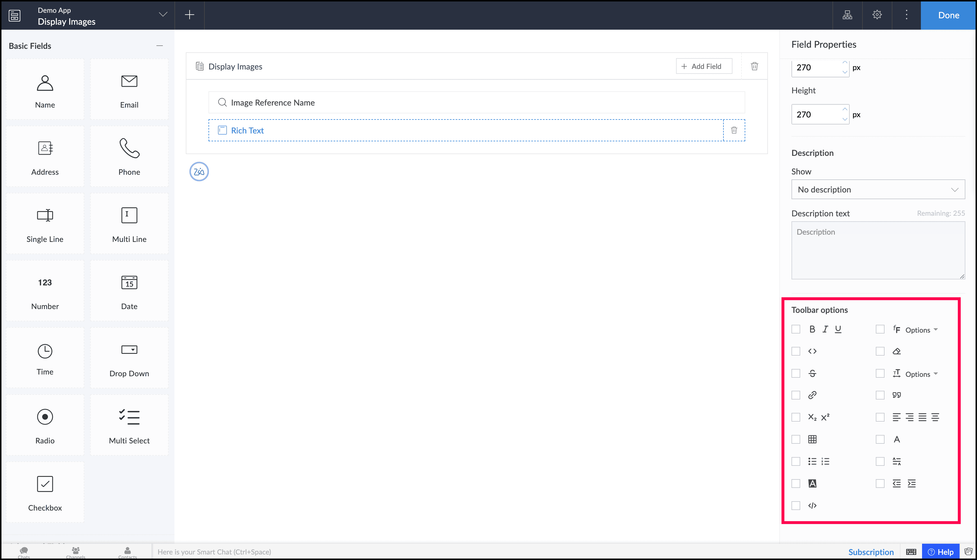Tick the hyperlink toolbar option checkbox
977x560 pixels.
(796, 395)
